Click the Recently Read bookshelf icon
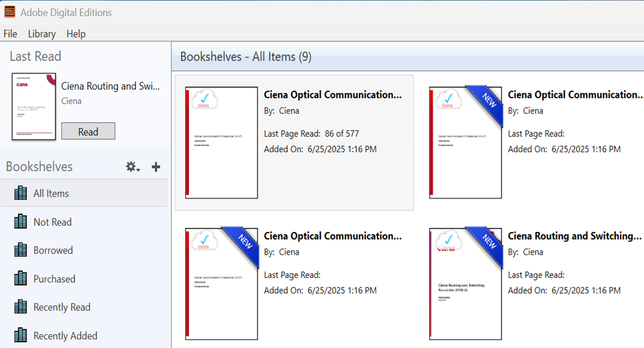Viewport: 644px width, 348px height. click(21, 307)
